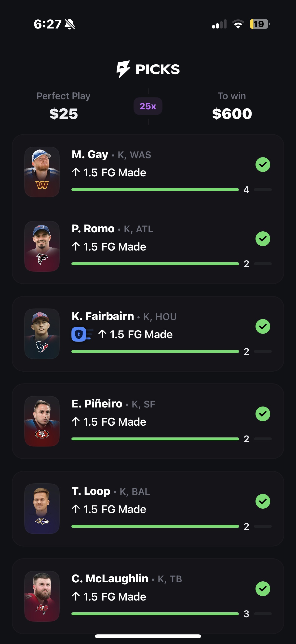Image resolution: width=296 pixels, height=644 pixels.
Task: Tap the Perfect Play $25 entry
Action: click(x=64, y=114)
